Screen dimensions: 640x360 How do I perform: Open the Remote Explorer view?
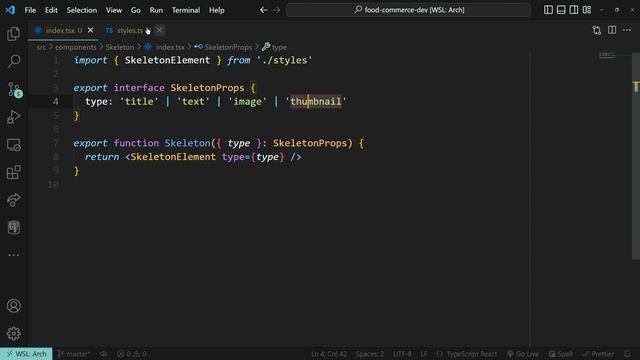pyautogui.click(x=13, y=145)
